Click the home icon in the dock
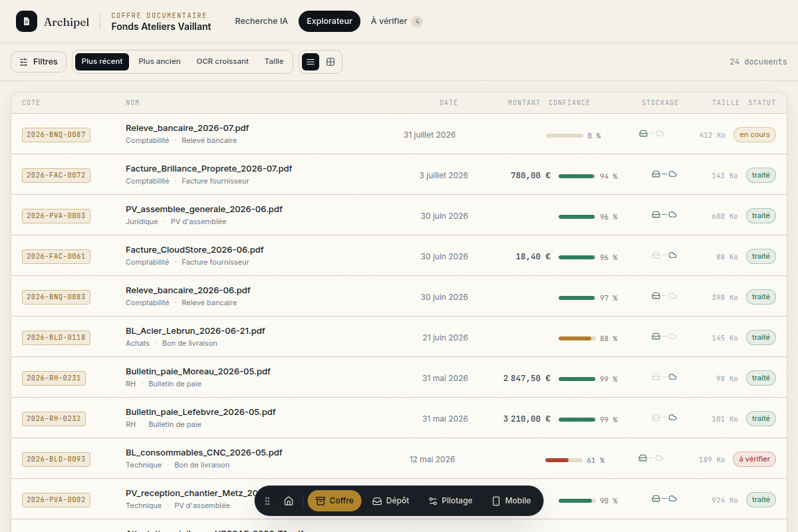Image resolution: width=798 pixels, height=532 pixels. 289,501
